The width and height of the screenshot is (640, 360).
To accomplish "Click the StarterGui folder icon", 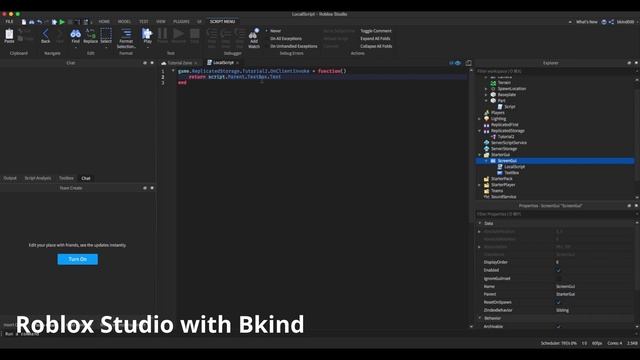I will click(x=487, y=155).
